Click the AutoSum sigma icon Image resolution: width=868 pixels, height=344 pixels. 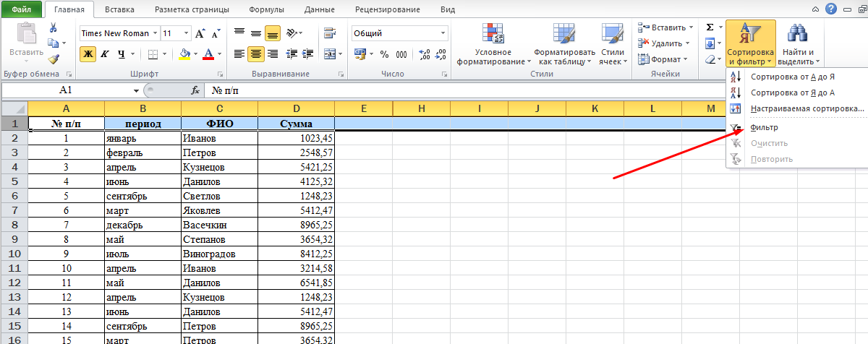point(710,27)
